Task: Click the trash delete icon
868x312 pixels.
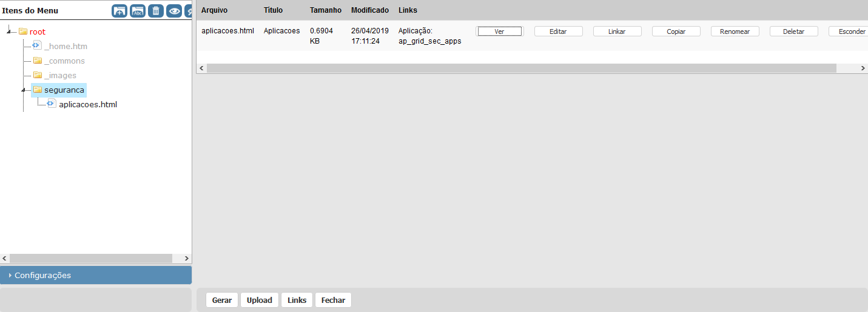Action: pos(156,11)
